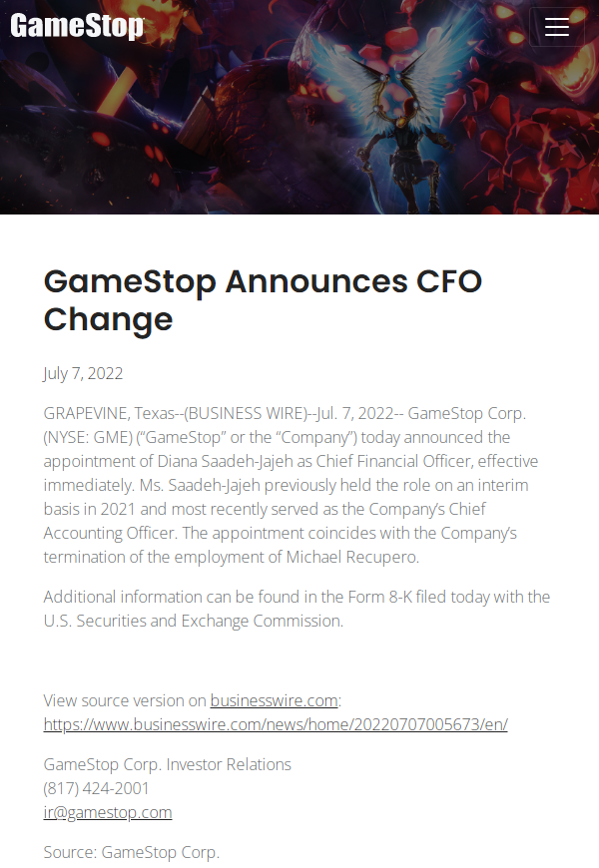Click the "GameStop Announces CFO Change" headline
Screen dimensions: 599x868
[263, 300]
